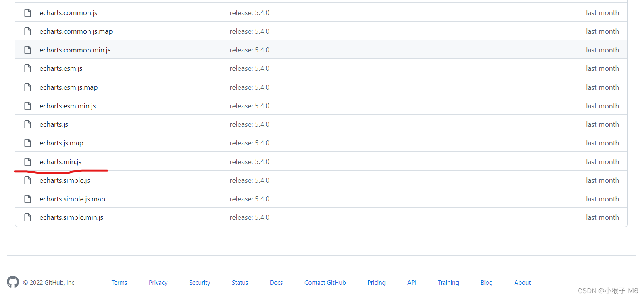Click the GitHub logo in the footer
Viewport: 644px width, 298px height.
(x=13, y=282)
